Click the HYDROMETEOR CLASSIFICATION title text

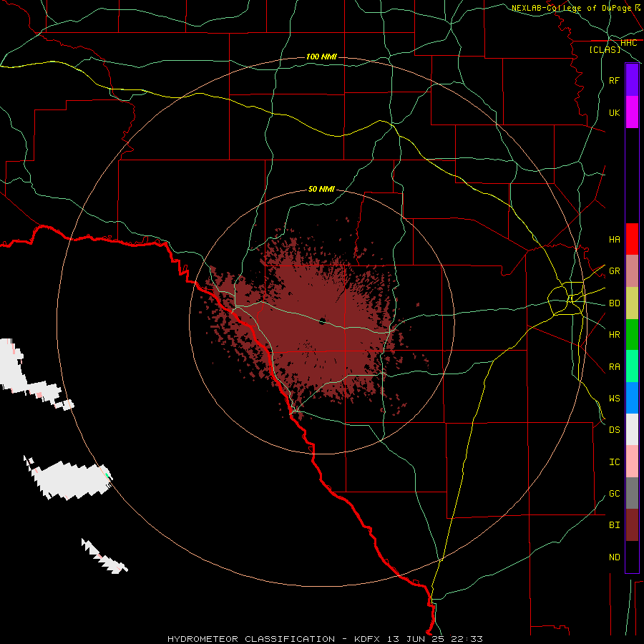[x=251, y=639]
